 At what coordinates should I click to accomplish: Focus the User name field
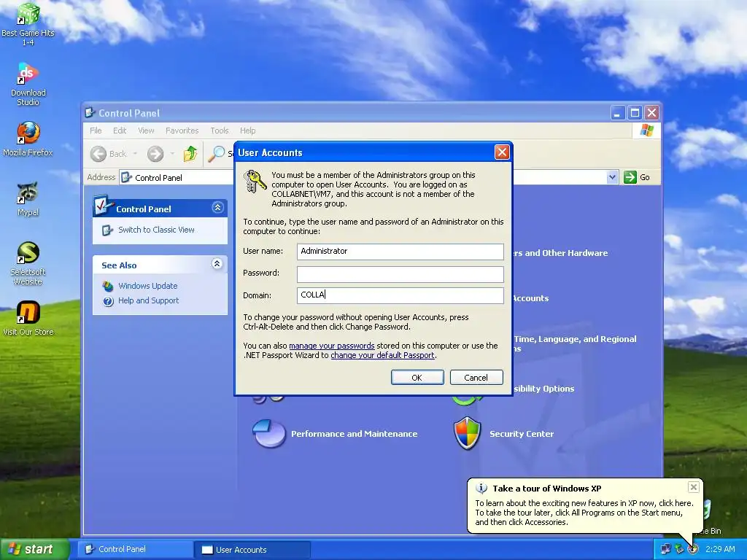[400, 252]
